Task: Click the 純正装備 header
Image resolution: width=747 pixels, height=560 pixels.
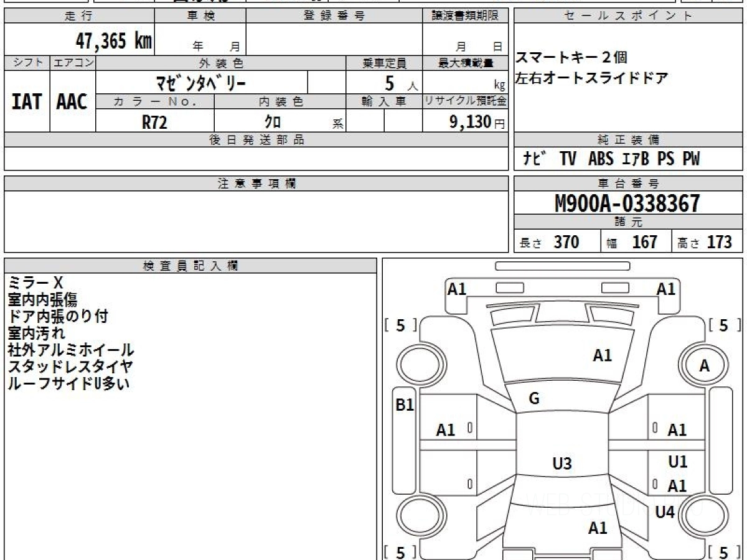Action: (628, 140)
